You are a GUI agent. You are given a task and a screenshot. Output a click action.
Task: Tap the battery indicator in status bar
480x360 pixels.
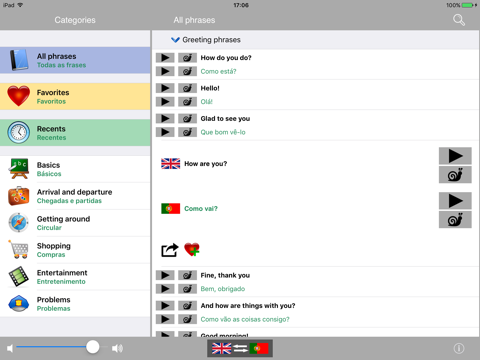468,5
